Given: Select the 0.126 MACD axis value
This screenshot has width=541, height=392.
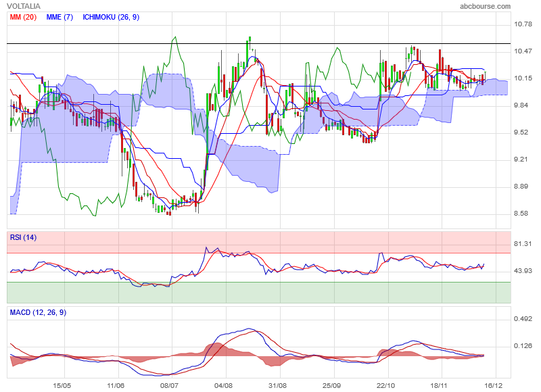Looking at the screenshot, I should (524, 347).
